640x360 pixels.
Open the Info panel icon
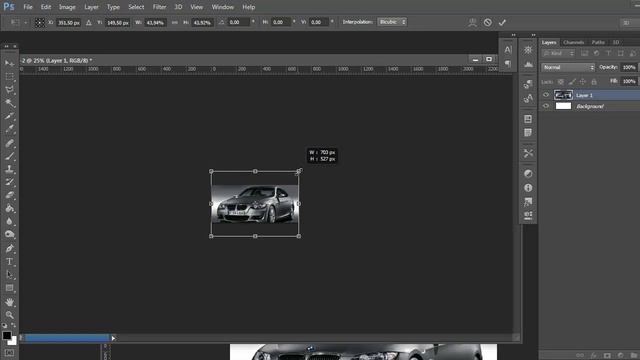(x=528, y=188)
